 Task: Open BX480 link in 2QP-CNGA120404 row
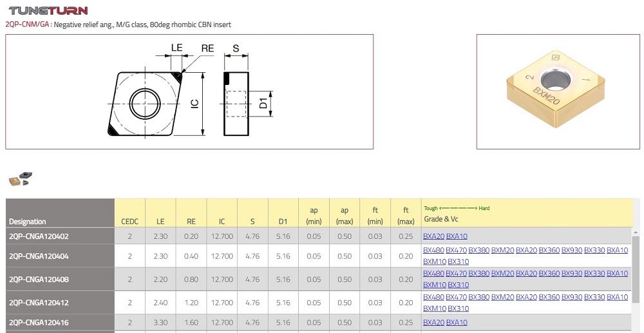[433, 250]
